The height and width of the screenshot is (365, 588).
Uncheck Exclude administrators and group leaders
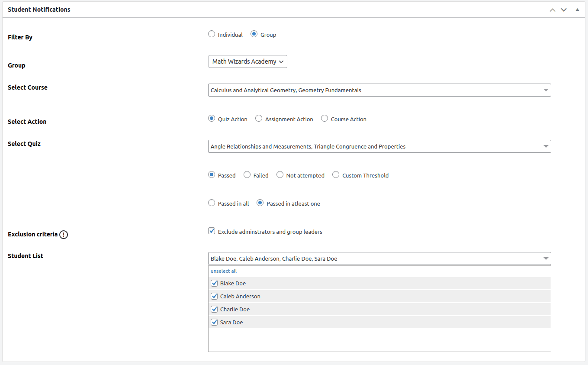212,231
